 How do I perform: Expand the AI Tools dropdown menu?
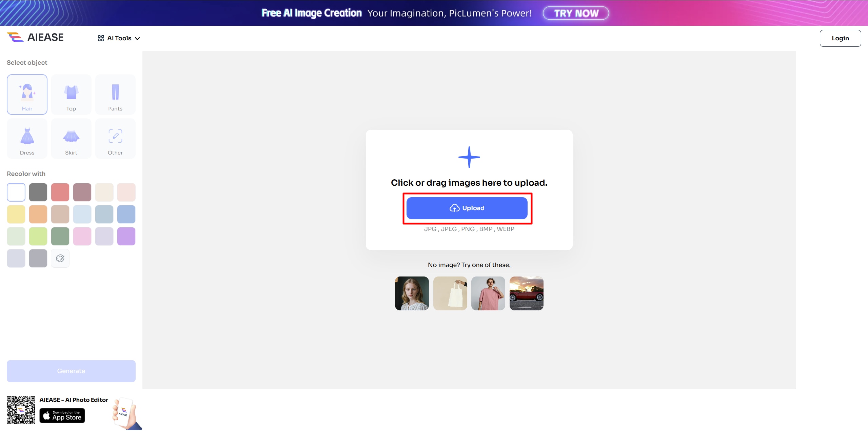point(118,38)
